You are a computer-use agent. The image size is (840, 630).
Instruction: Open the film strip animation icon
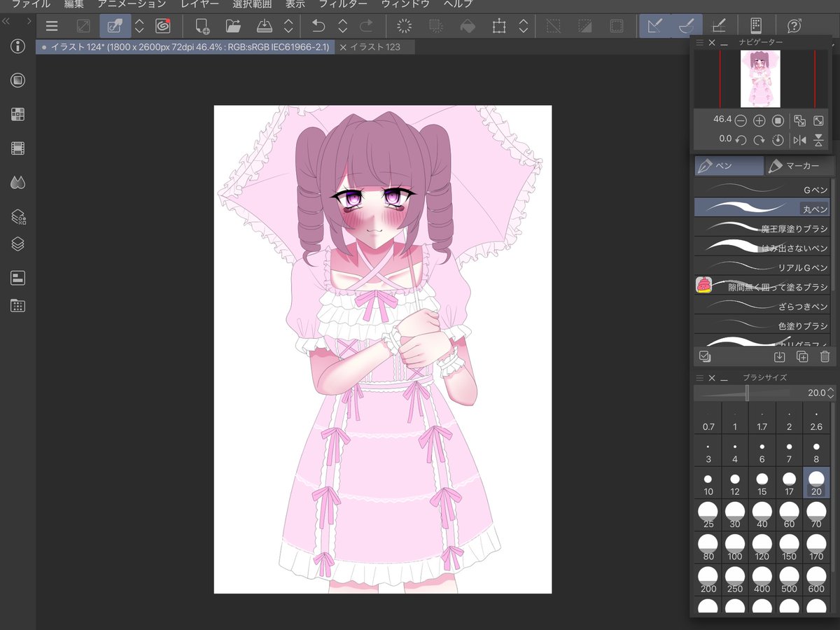[x=18, y=148]
